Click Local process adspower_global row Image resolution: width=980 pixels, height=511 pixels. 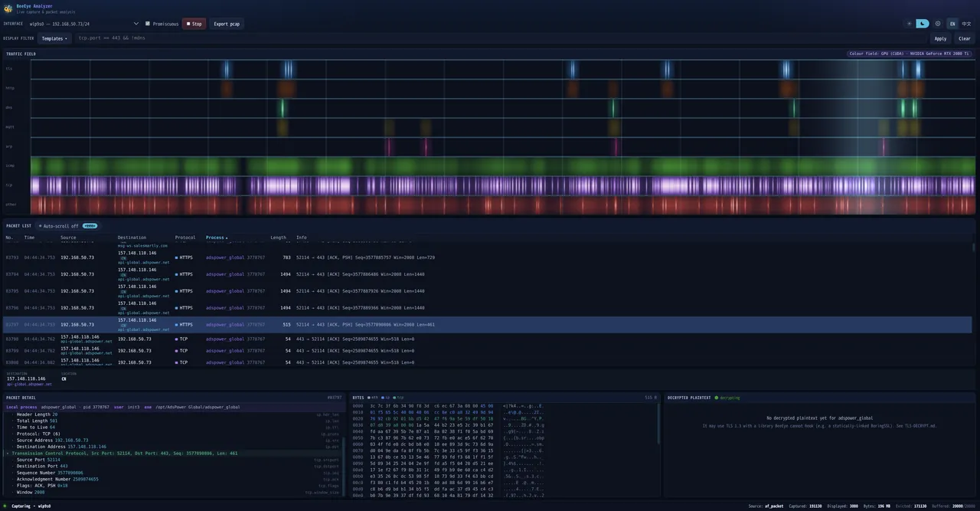point(173,408)
